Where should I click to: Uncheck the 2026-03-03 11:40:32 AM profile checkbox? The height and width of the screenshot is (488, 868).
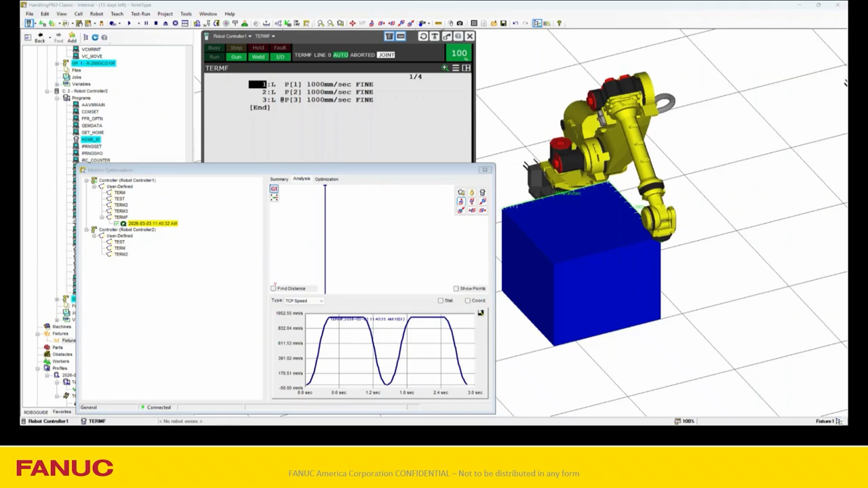117,223
